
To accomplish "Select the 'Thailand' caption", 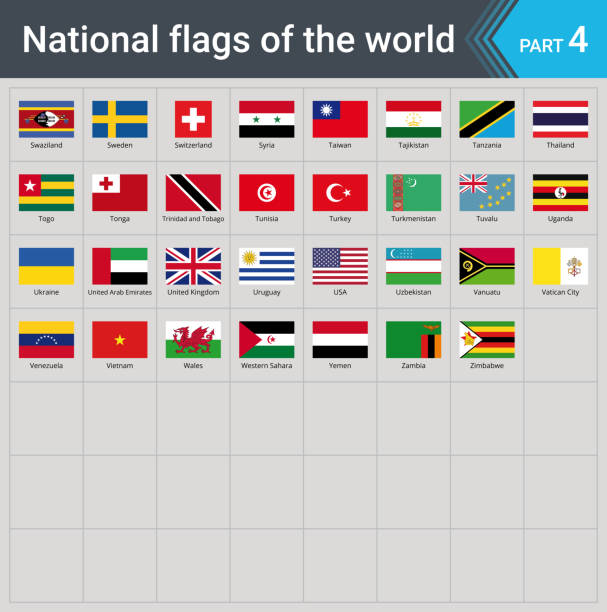I will click(560, 145).
